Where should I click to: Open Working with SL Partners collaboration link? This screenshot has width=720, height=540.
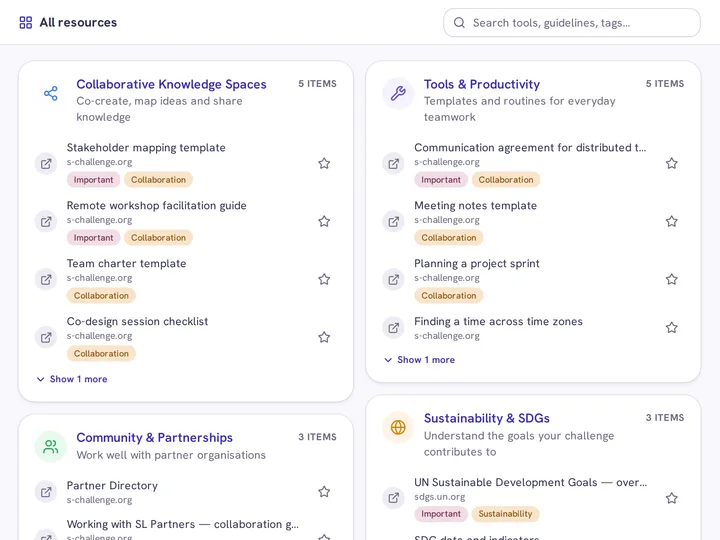point(182,524)
